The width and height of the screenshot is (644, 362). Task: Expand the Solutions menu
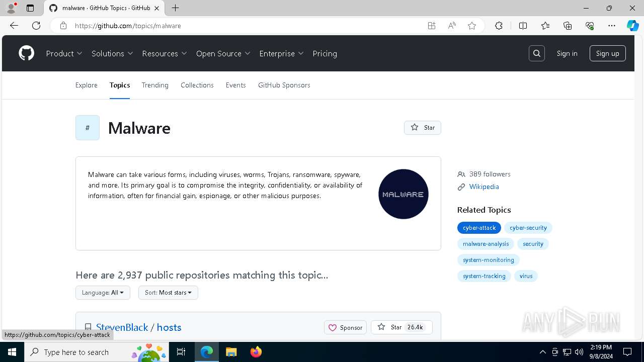(112, 53)
